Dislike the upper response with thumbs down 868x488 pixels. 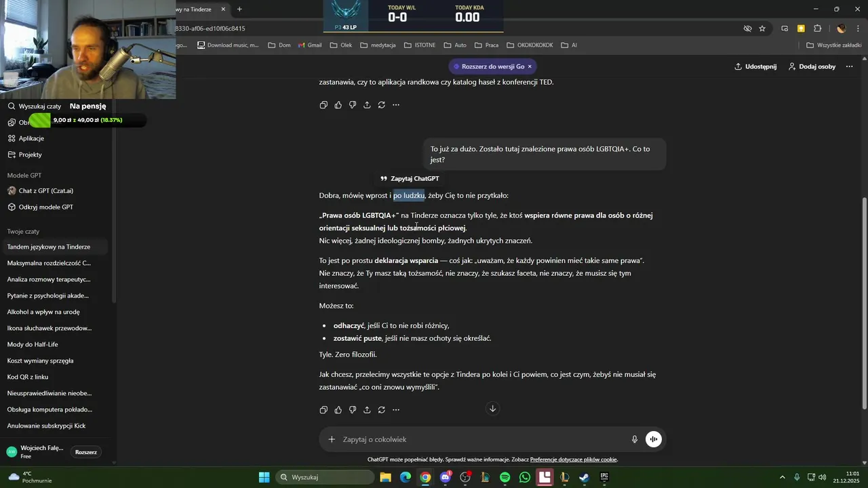pyautogui.click(x=353, y=105)
